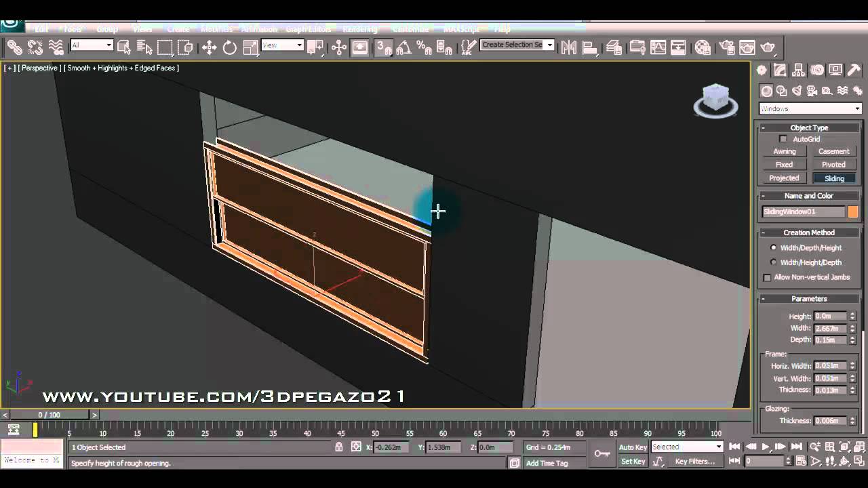
Task: Pick the Rectangular Selection Region tool
Action: [165, 47]
